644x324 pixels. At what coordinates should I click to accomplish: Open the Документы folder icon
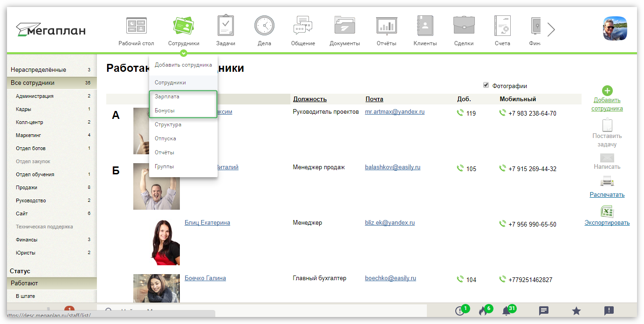point(344,26)
